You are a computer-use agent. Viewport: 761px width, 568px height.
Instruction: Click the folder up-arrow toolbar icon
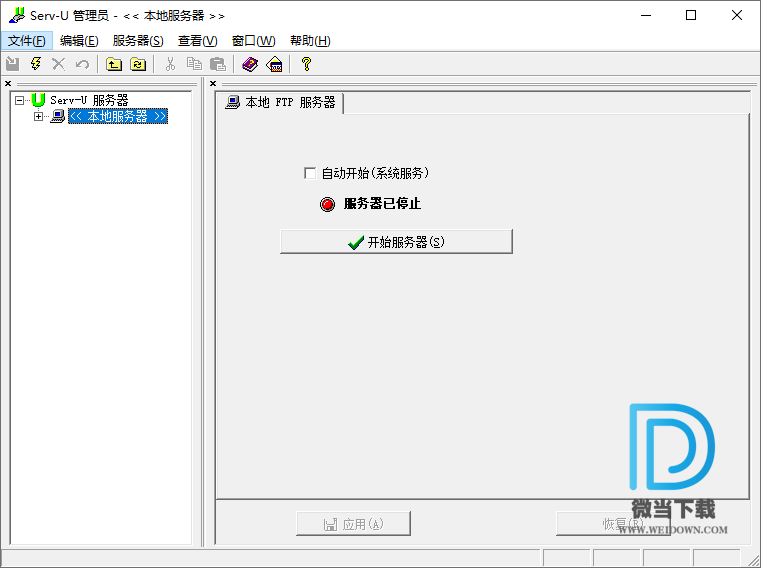click(x=114, y=64)
